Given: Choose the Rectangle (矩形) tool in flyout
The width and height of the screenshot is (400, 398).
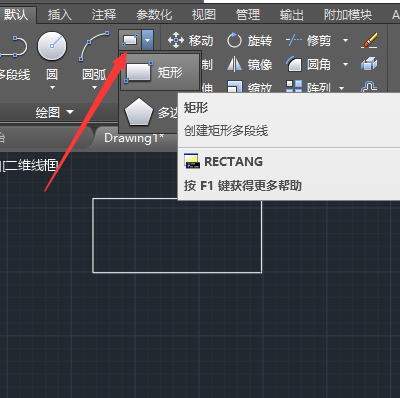Looking at the screenshot, I should tap(160, 72).
